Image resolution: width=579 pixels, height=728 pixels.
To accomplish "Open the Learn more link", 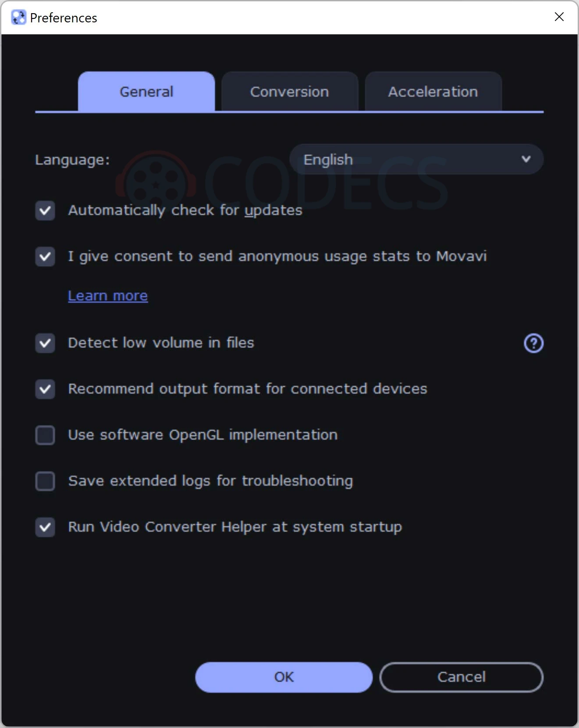I will point(108,296).
